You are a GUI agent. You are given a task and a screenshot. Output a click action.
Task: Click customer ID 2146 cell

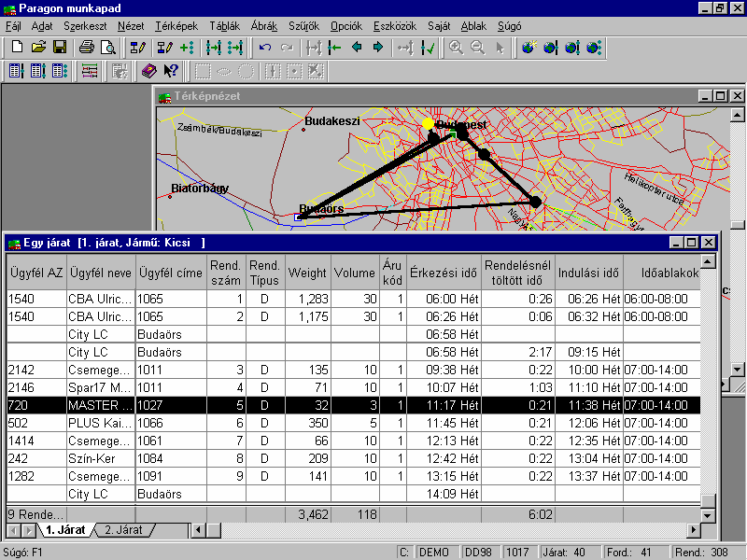coord(36,387)
